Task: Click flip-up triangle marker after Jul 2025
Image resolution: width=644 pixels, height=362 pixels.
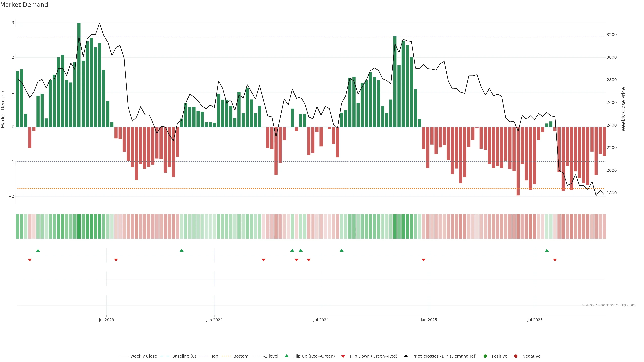Action: (547, 250)
